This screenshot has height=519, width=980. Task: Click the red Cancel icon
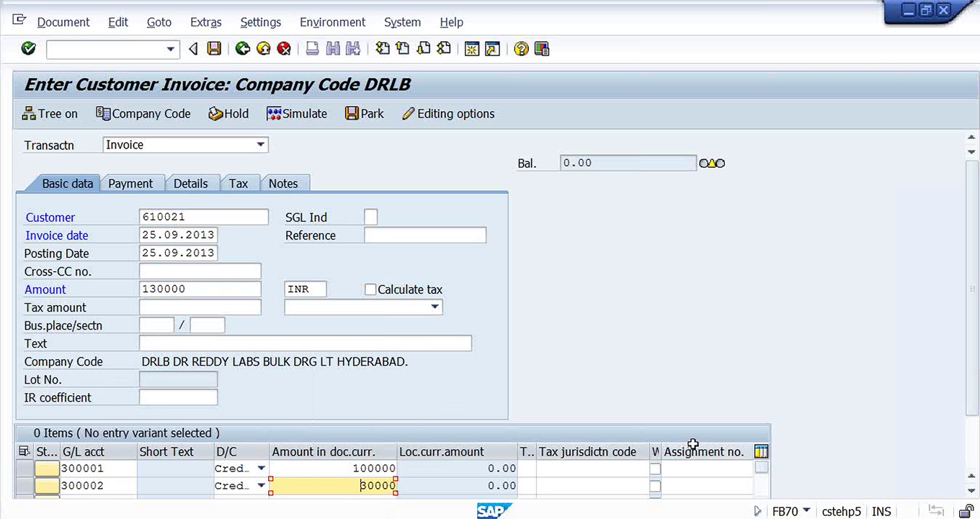click(x=284, y=49)
